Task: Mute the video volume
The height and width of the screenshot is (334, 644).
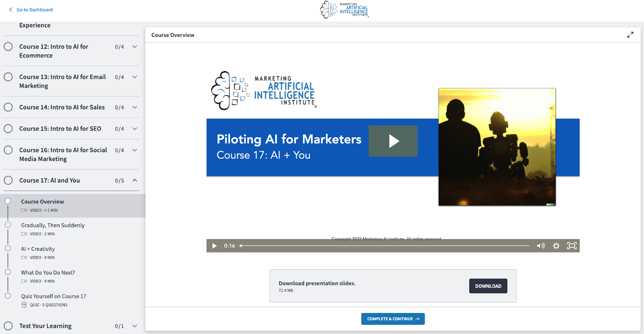Action: pos(541,246)
